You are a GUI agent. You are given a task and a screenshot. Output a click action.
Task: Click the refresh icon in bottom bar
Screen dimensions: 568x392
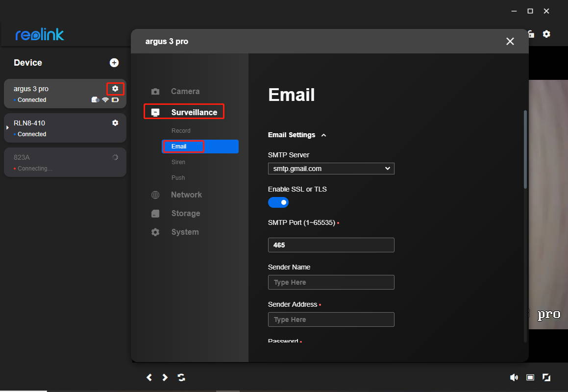(181, 377)
